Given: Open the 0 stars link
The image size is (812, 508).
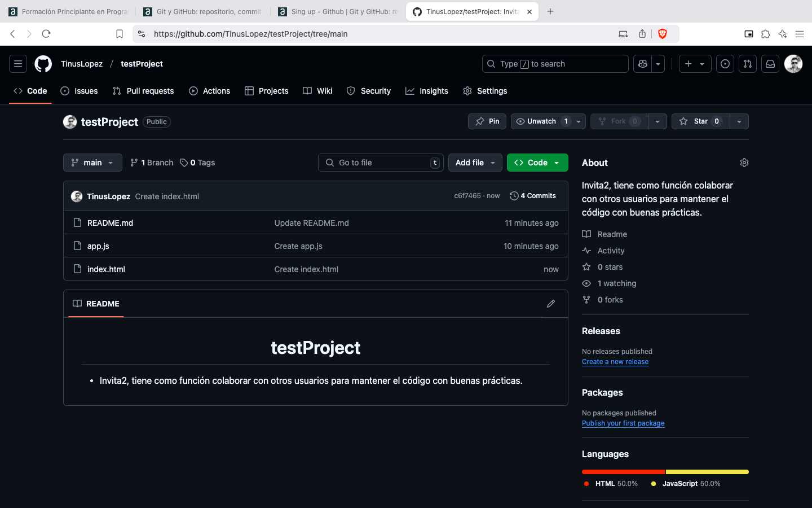Looking at the screenshot, I should point(602,267).
